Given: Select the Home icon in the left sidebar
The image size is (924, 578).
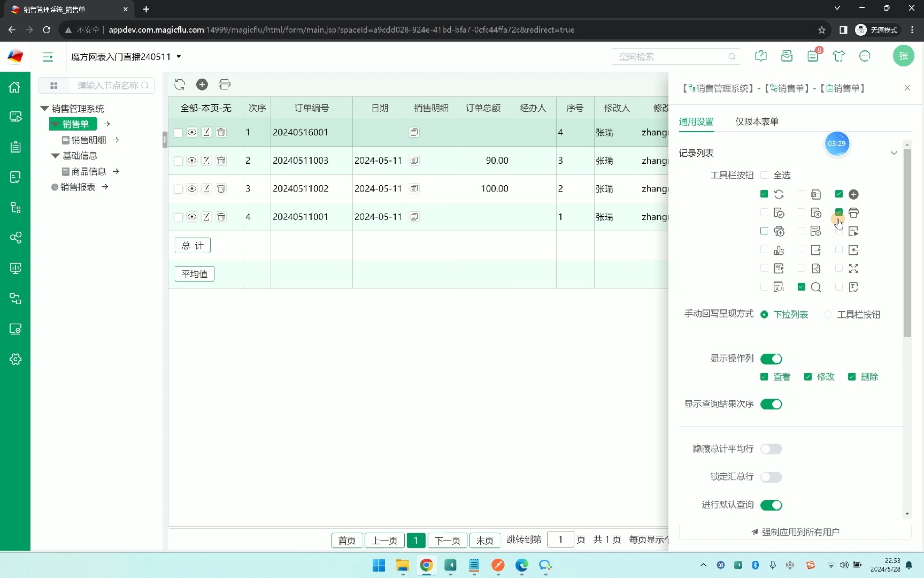Looking at the screenshot, I should pyautogui.click(x=14, y=87).
